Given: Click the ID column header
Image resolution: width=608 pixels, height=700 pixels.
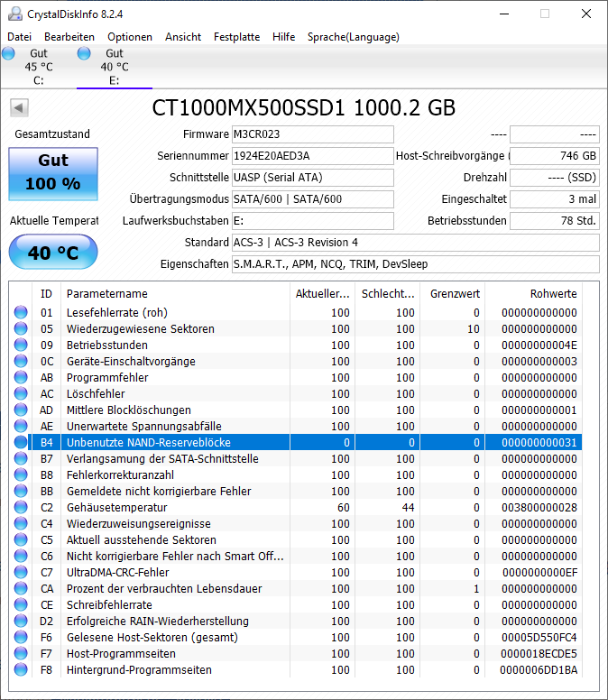Looking at the screenshot, I should [46, 293].
